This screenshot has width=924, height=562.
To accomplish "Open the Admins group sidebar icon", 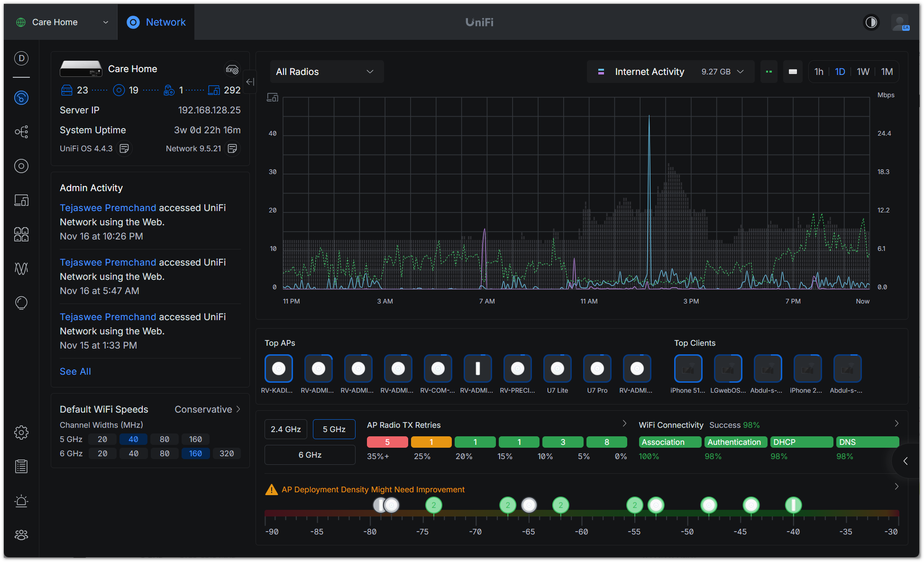I will click(21, 535).
